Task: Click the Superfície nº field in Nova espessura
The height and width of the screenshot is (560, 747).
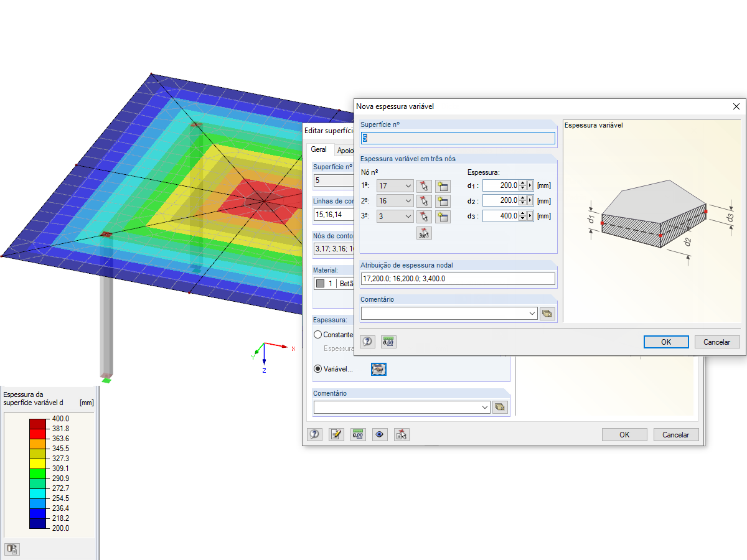Action: pos(458,138)
